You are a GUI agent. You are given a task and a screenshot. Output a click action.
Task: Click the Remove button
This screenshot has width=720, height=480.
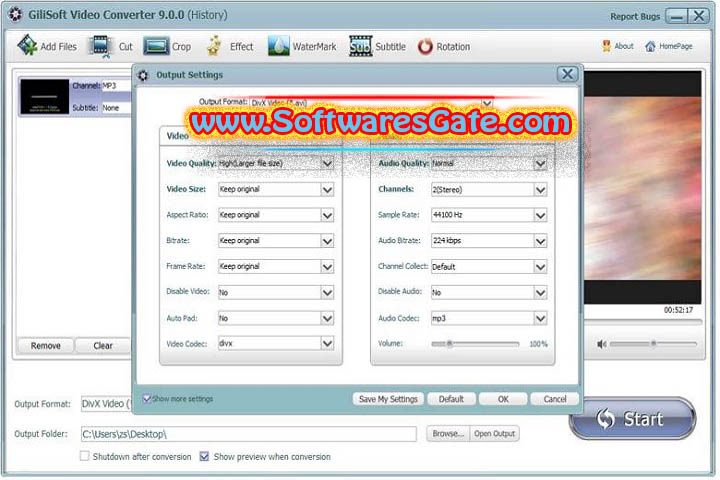click(45, 345)
